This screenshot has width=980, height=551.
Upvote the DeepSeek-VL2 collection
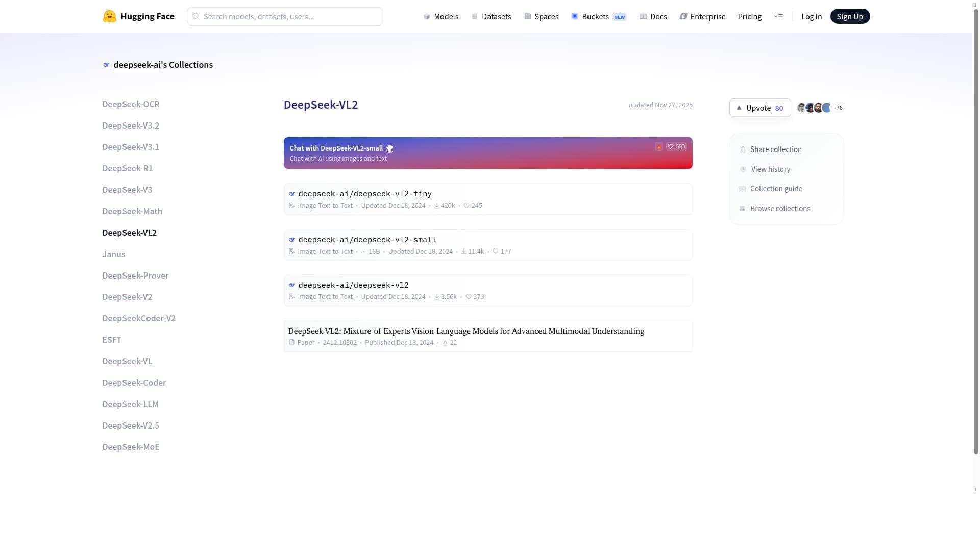(760, 108)
